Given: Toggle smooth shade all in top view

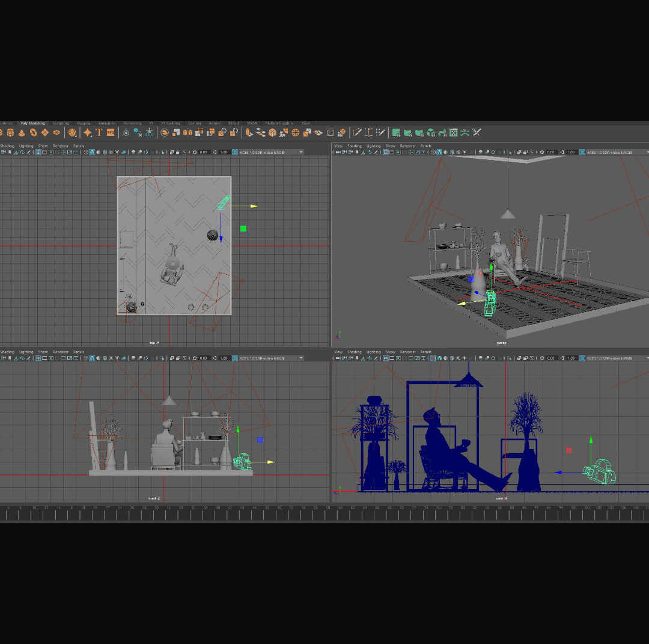Looking at the screenshot, I should point(92,152).
